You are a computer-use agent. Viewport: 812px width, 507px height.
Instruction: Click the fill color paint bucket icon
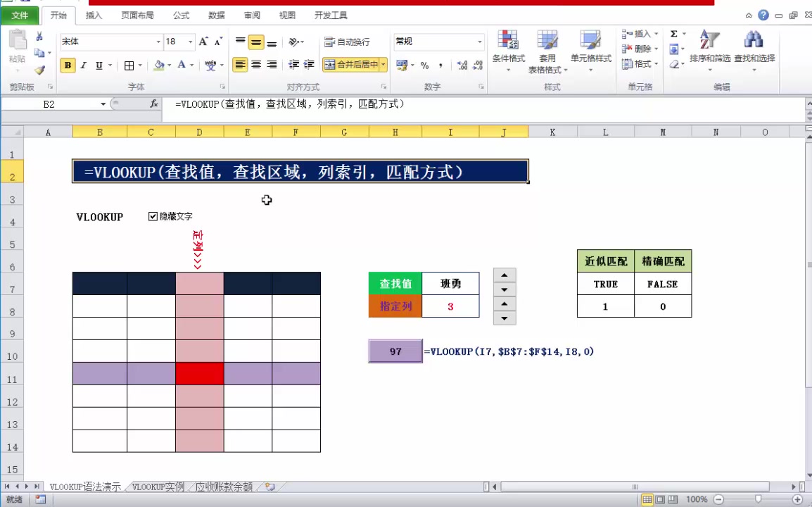tap(160, 65)
